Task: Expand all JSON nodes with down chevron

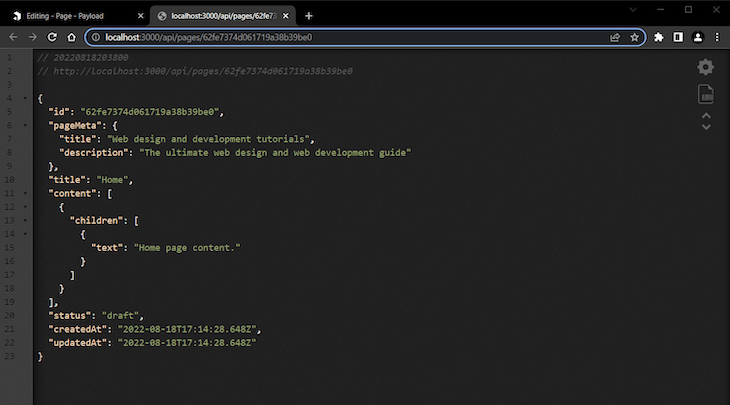Action: click(706, 127)
